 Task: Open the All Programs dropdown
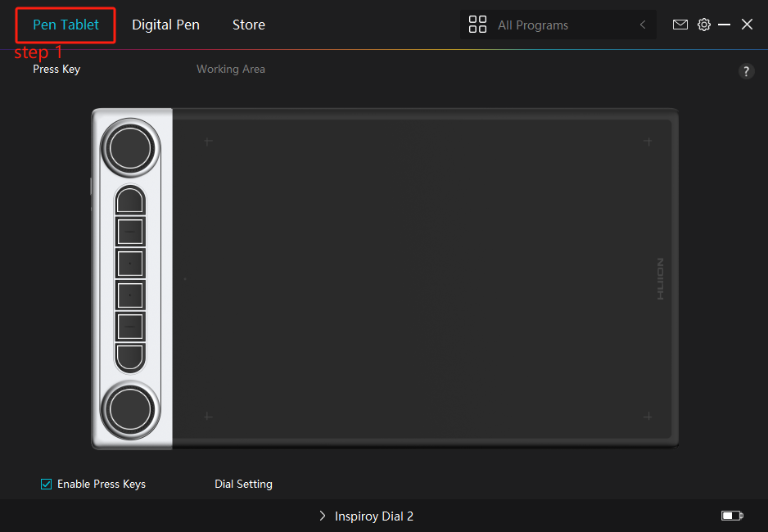558,25
